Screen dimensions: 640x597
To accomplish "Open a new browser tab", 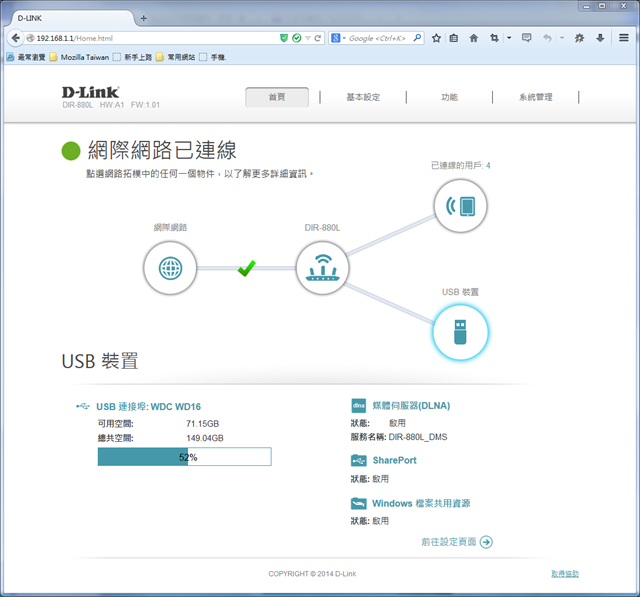I will tap(144, 18).
